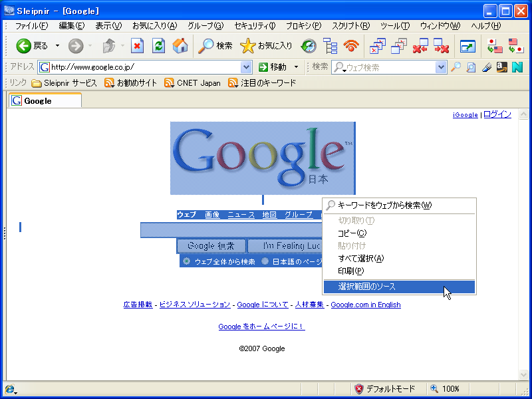This screenshot has width=532, height=399.
Task: Open the dropdown arrow beside forward button
Action: click(x=90, y=46)
